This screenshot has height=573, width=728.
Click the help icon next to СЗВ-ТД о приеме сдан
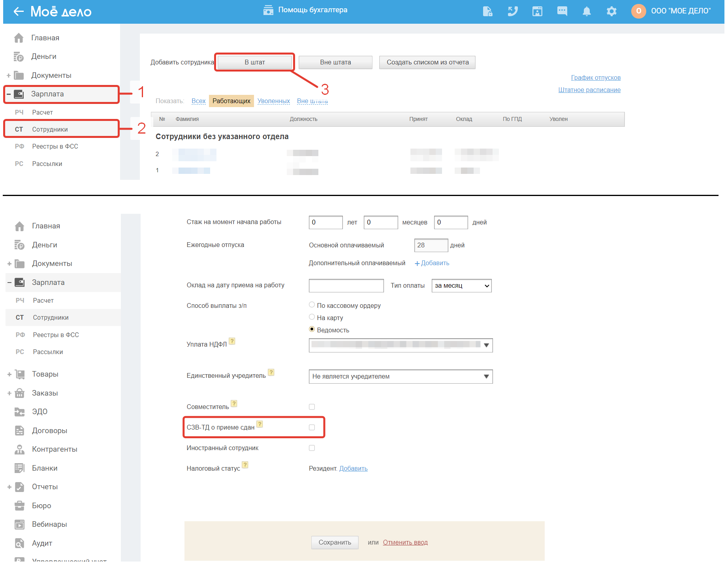coord(260,424)
